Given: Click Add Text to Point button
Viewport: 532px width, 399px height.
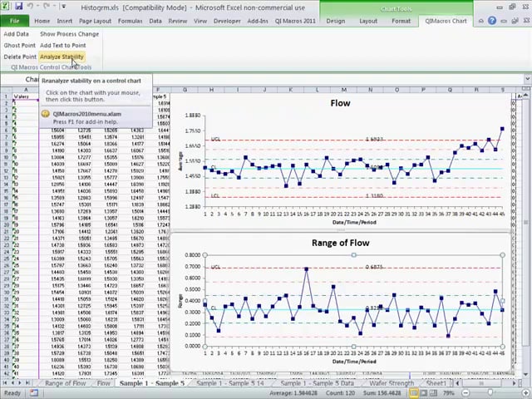Looking at the screenshot, I should point(63,46).
